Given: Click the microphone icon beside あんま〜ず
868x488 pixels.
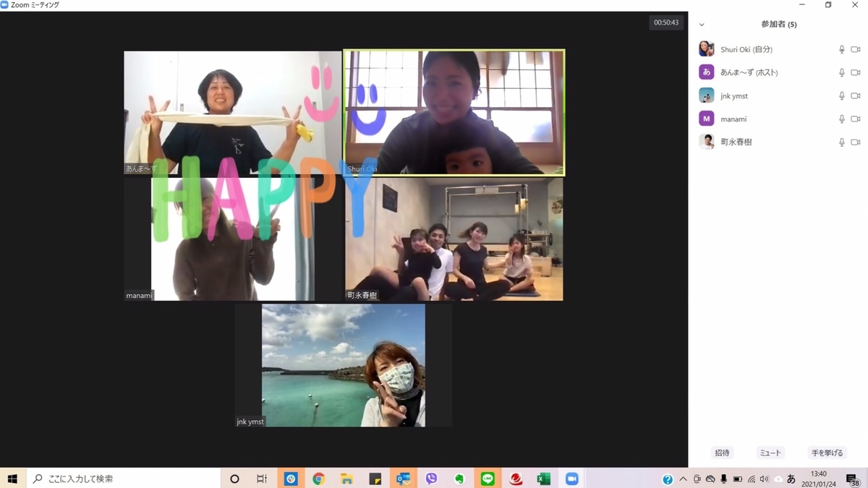Looking at the screenshot, I should [x=841, y=73].
